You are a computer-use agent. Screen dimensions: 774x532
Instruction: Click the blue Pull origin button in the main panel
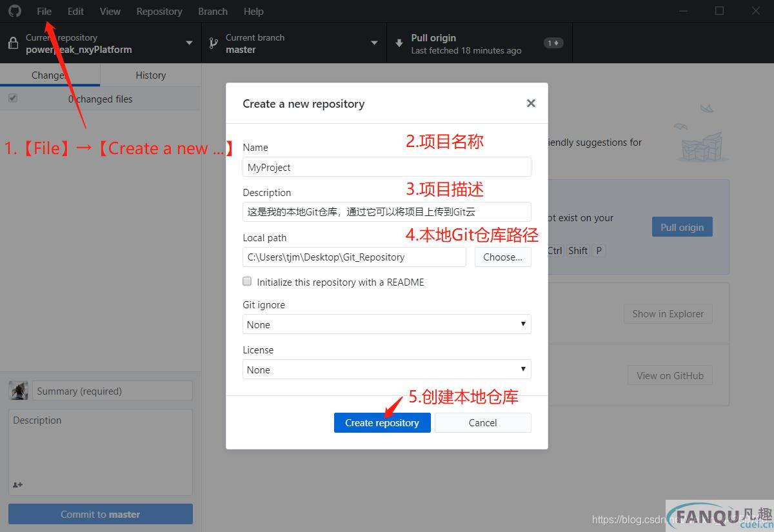pyautogui.click(x=682, y=227)
